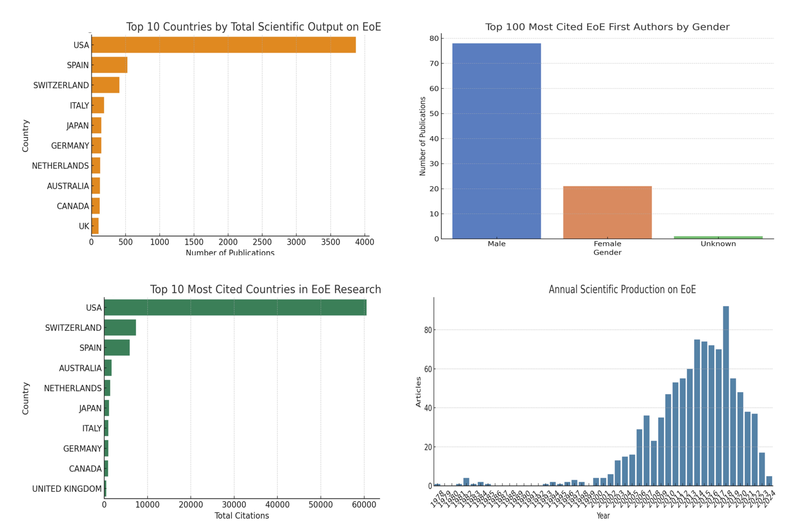This screenshot has height=532, width=798.
Task: Click the '2000' tick on the scientific output chart axis
Action: (x=228, y=242)
